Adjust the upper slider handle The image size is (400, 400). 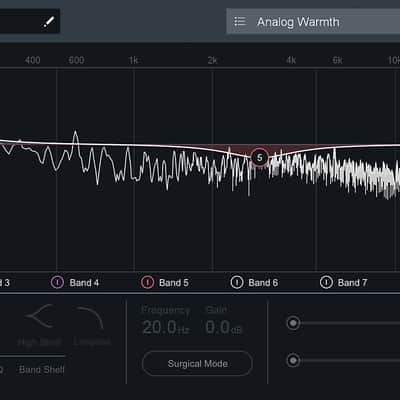pyautogui.click(x=293, y=323)
